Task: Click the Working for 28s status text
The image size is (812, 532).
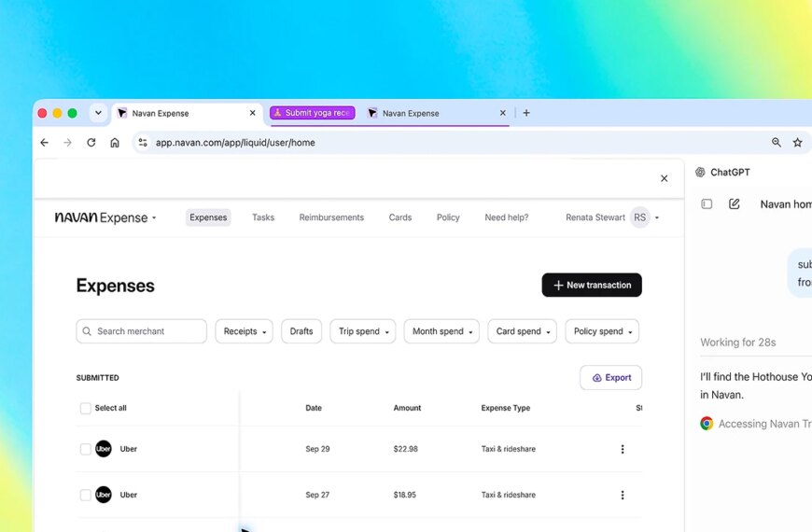Action: (x=738, y=343)
